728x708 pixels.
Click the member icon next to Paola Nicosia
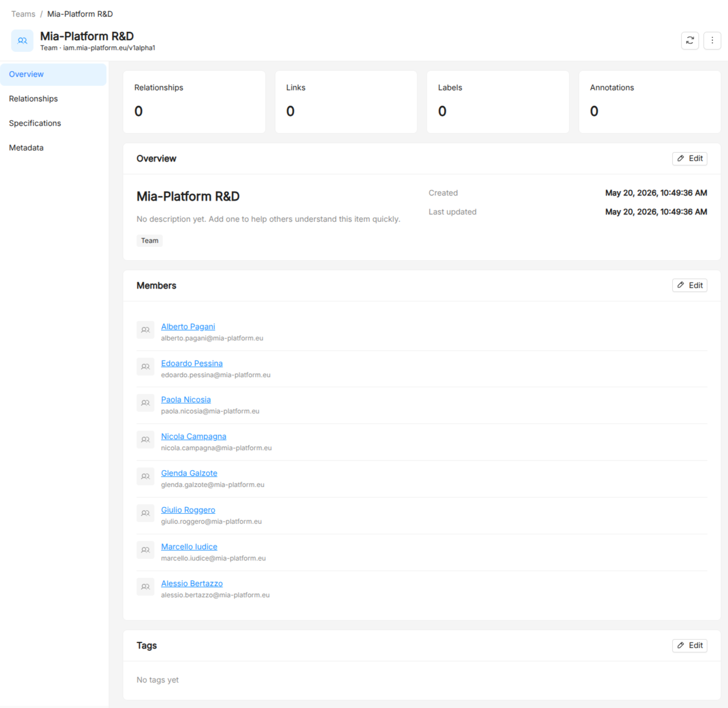(145, 403)
